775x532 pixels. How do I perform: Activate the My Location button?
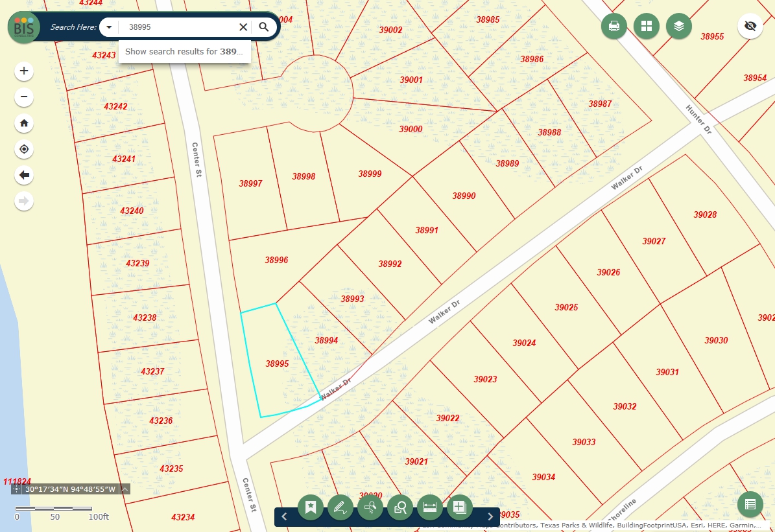point(24,149)
